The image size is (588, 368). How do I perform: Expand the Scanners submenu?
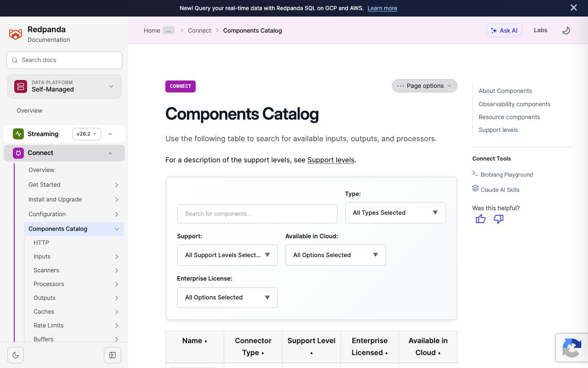(x=117, y=270)
